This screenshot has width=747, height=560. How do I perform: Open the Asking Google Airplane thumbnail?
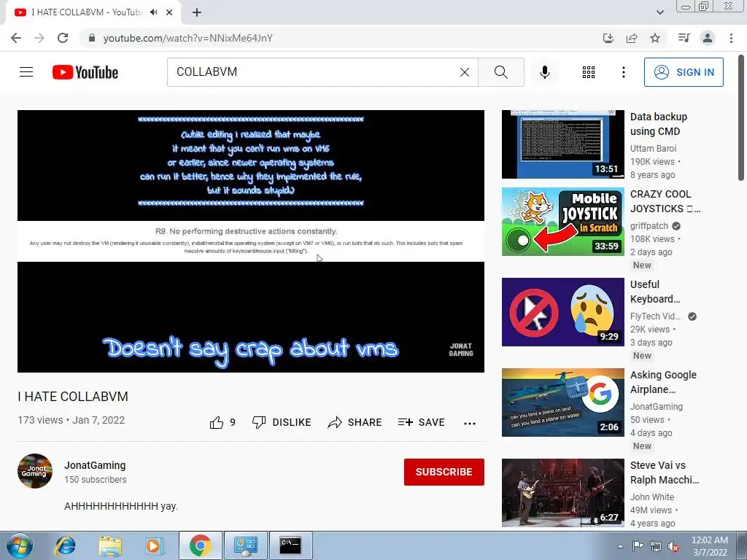562,402
